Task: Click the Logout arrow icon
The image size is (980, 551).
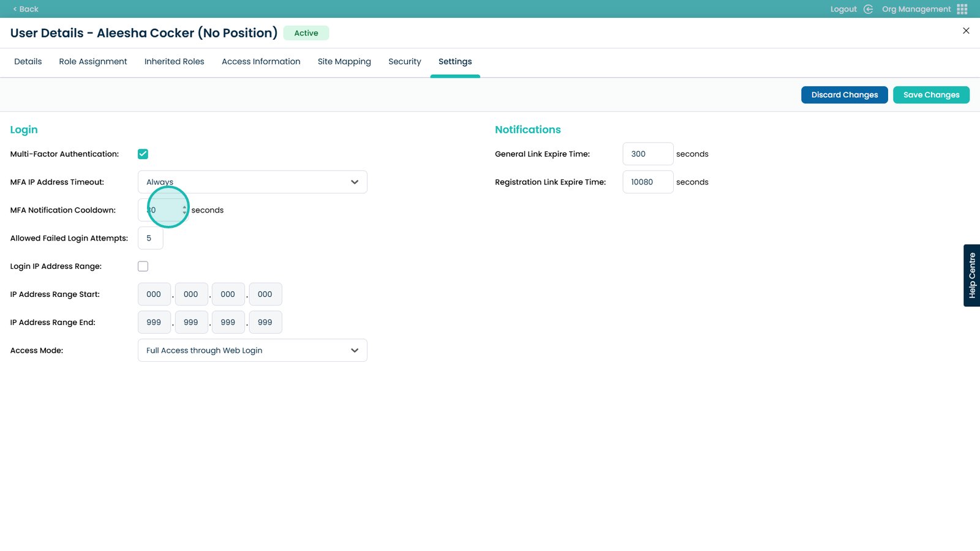Action: click(x=868, y=9)
